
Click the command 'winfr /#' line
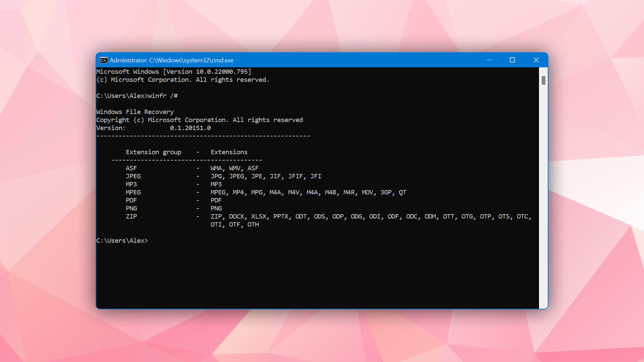[137, 96]
